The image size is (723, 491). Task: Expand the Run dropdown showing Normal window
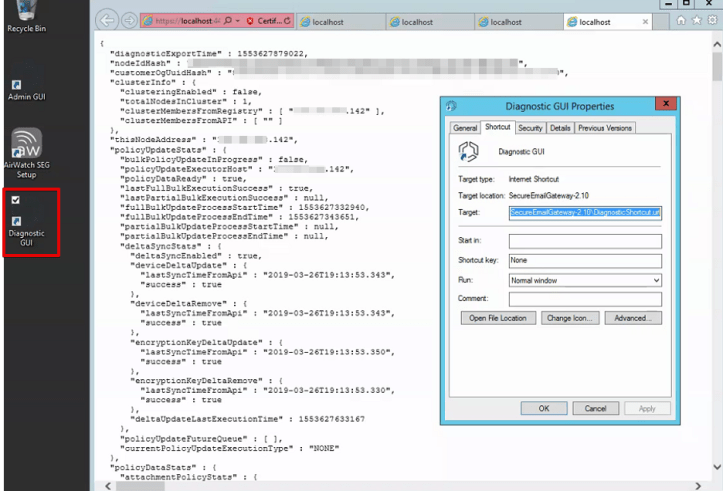point(656,281)
